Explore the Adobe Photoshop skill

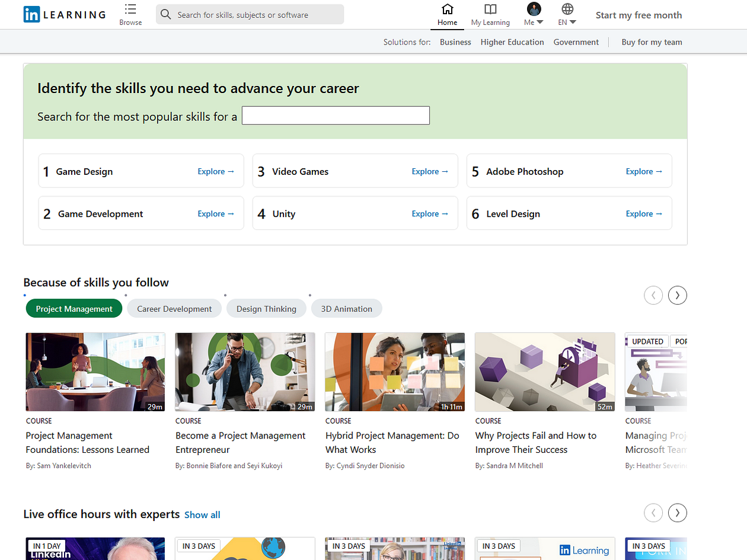644,171
